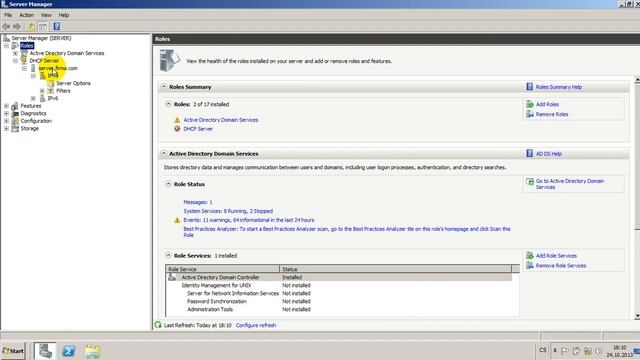Click the Last Refresh green icon
Screen dimensions: 640x360
pos(158,325)
